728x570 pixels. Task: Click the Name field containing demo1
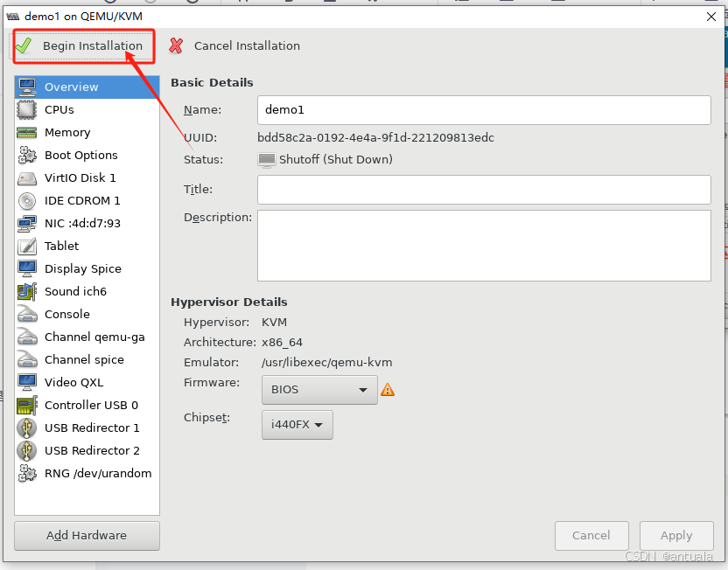coord(484,110)
